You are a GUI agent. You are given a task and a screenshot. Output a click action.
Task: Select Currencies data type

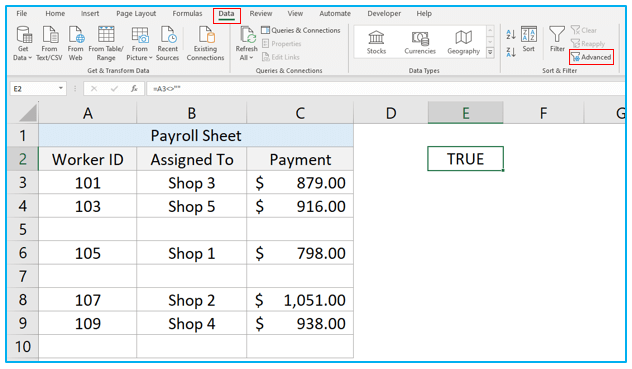(420, 43)
